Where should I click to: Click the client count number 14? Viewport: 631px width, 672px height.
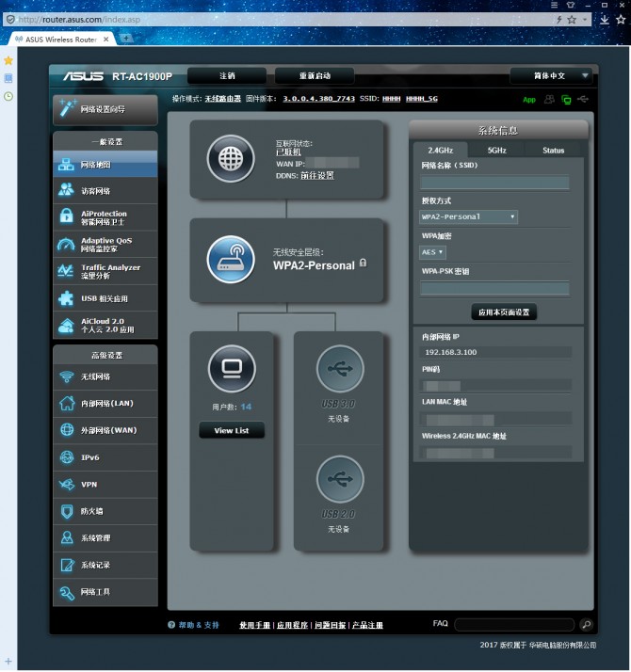point(246,407)
